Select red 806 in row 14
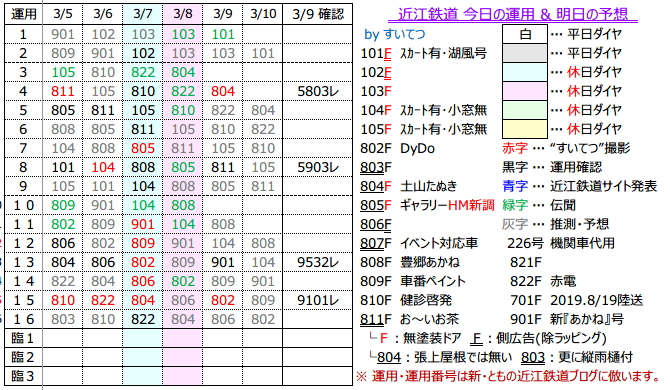This screenshot has width=670, height=390. pyautogui.click(x=143, y=282)
